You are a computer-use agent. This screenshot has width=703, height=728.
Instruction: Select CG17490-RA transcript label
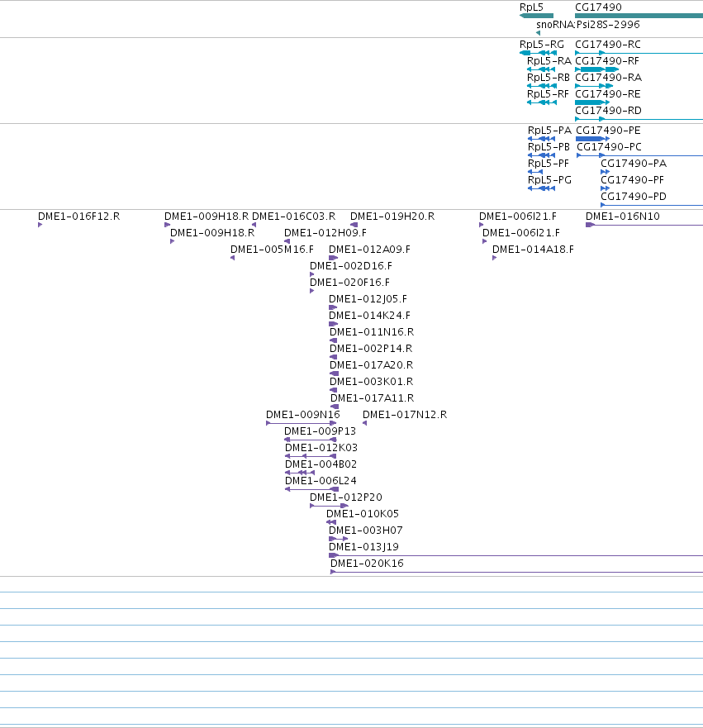coord(608,78)
